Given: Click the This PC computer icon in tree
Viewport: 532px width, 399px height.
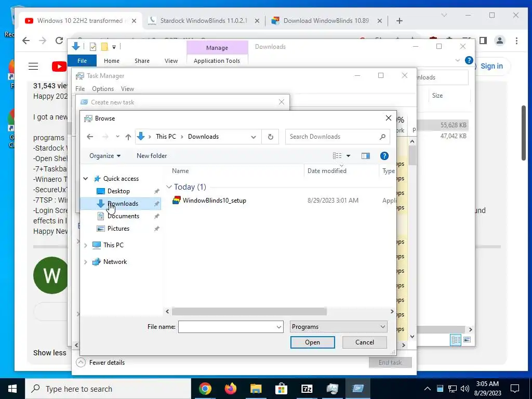Looking at the screenshot, I should coord(96,245).
